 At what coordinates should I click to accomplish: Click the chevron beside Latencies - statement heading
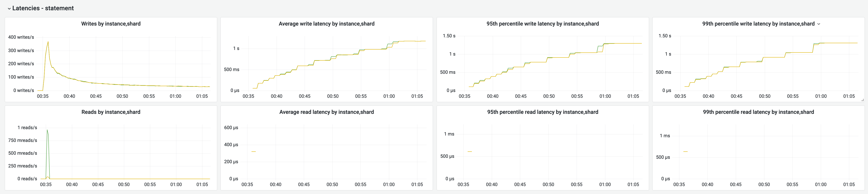pyautogui.click(x=9, y=8)
